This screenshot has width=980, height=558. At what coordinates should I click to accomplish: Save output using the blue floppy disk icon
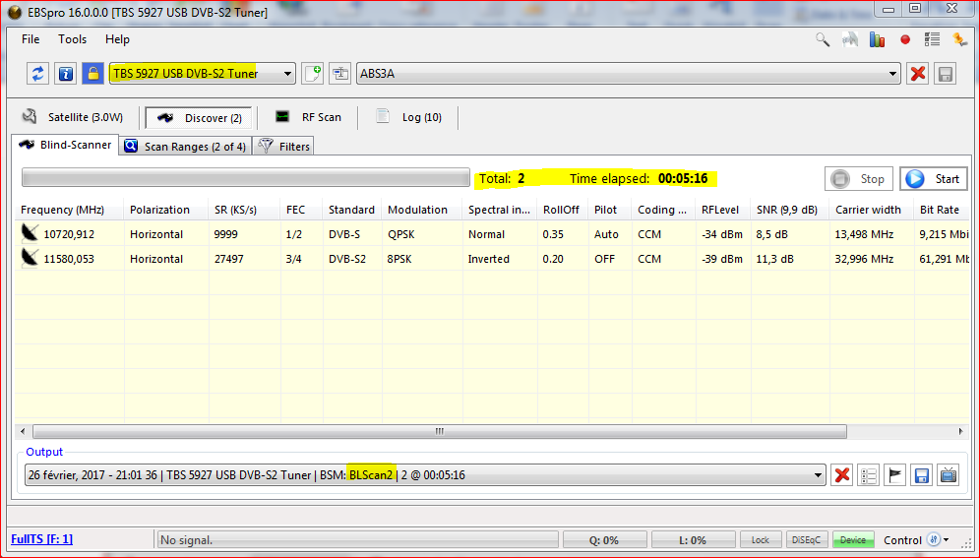(922, 475)
